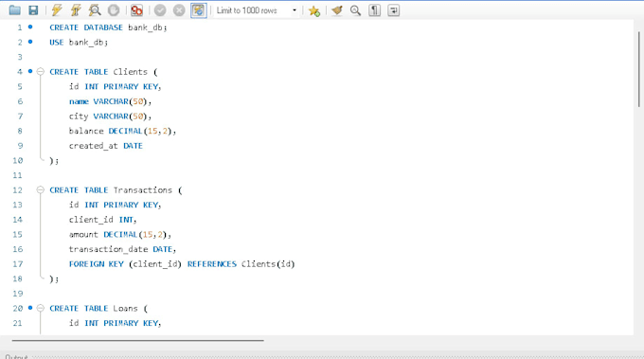Open the Limit to 1000 rows dropdown
This screenshot has height=359, width=644.
[x=257, y=10]
